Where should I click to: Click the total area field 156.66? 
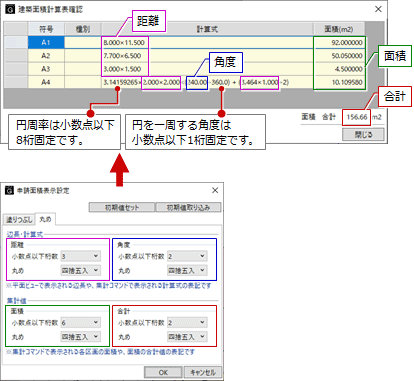click(x=356, y=117)
